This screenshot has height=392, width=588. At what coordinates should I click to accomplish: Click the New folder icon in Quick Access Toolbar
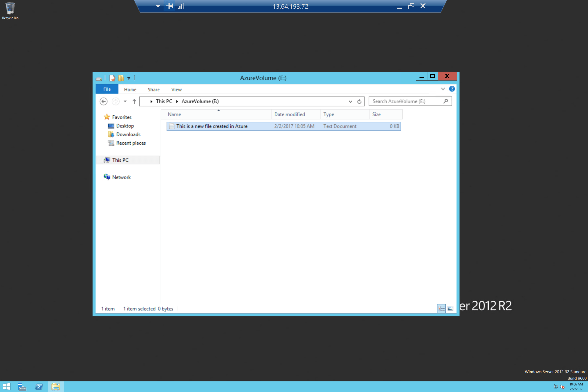click(121, 78)
